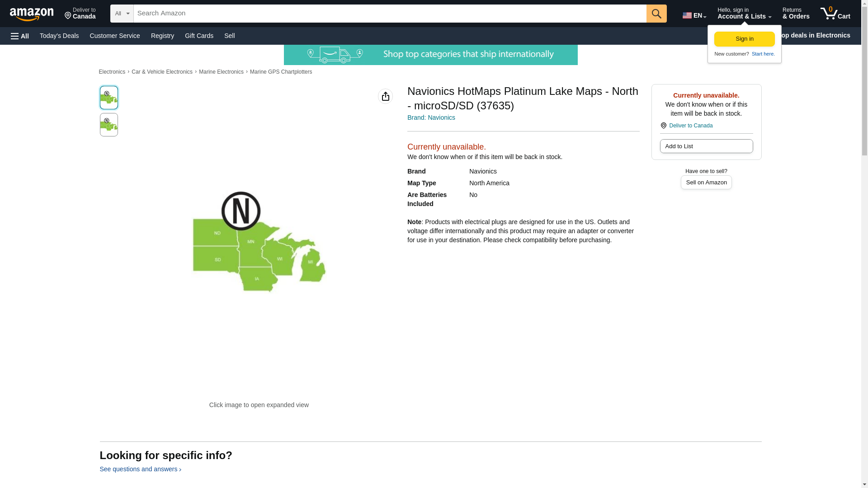Expand the search category All dropdown
The image size is (868, 488).
coord(122,14)
